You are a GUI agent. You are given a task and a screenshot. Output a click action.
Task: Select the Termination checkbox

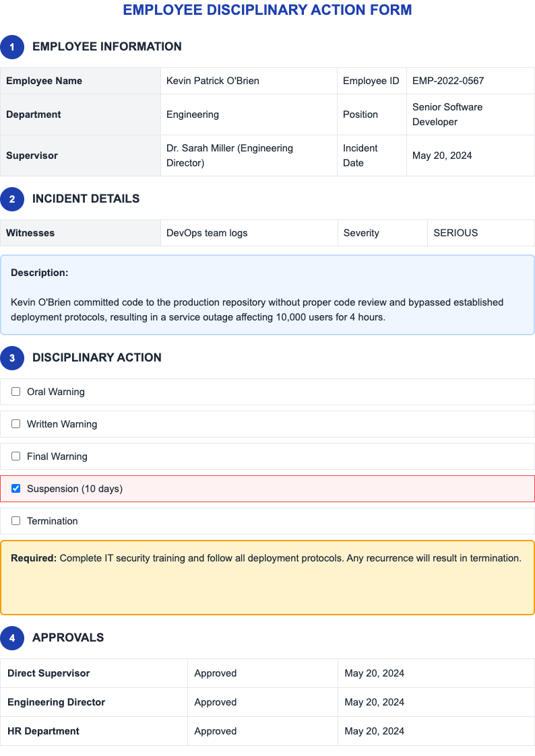click(15, 520)
